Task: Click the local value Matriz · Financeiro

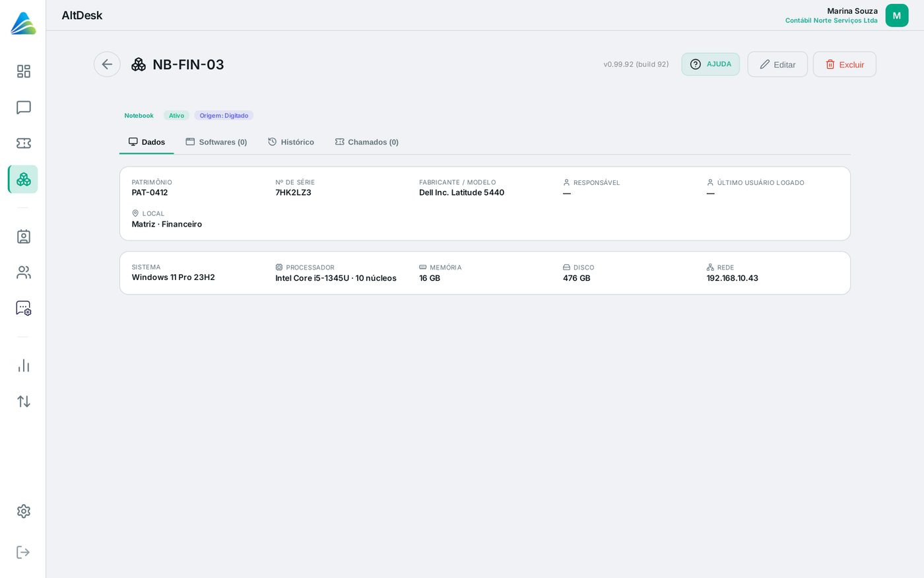Action: pos(167,225)
